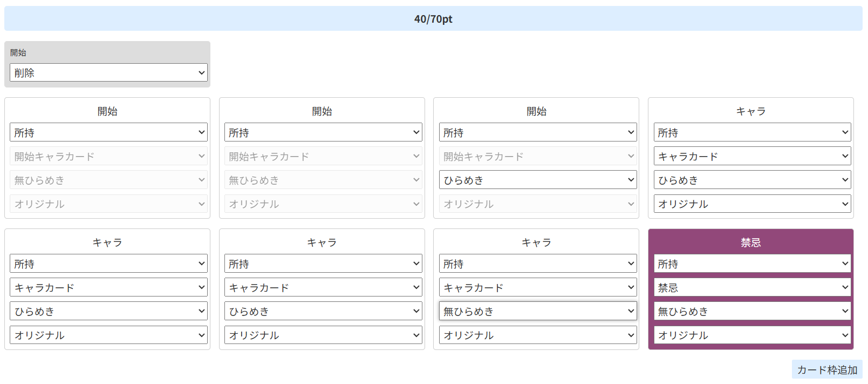Expand the 禁忌 type dropdown in the purple card

click(x=752, y=288)
